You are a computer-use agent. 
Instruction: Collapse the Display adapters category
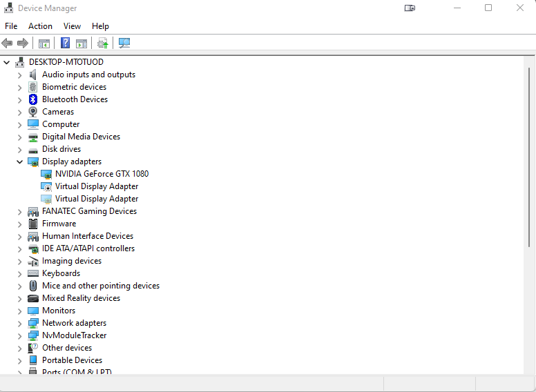[19, 161]
